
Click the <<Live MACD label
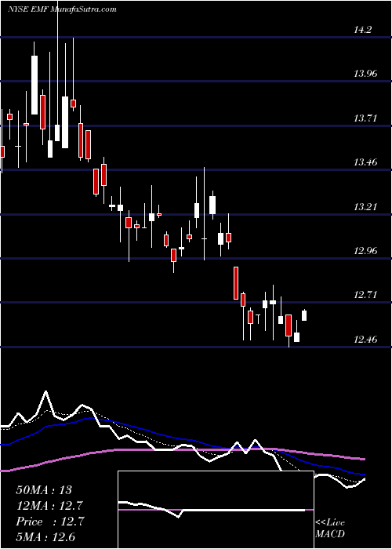(x=330, y=529)
